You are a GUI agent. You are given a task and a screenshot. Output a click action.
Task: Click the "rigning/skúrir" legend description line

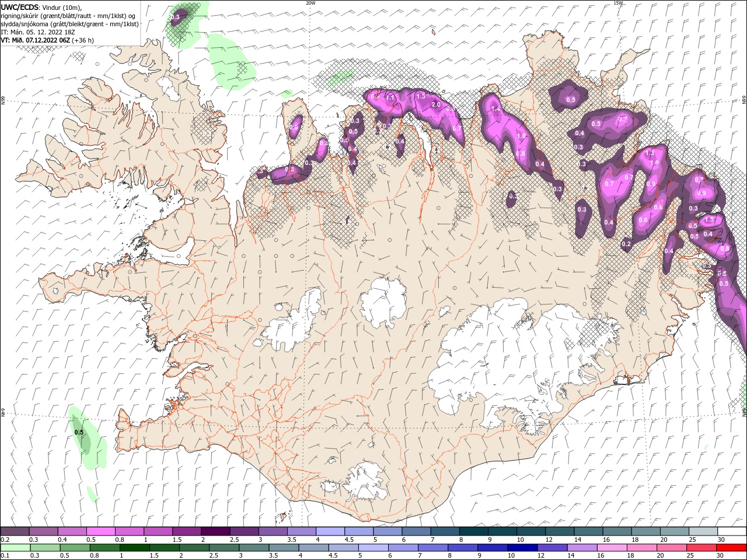69,16
